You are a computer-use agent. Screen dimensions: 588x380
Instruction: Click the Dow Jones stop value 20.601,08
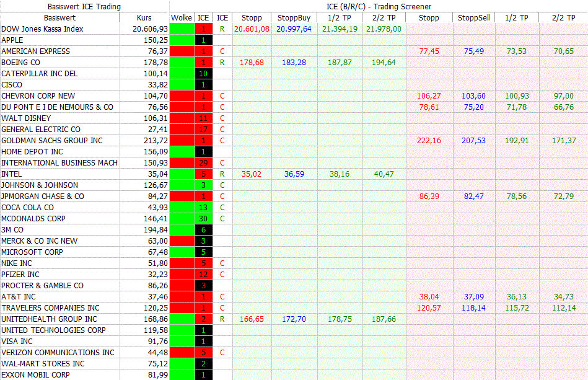click(252, 29)
